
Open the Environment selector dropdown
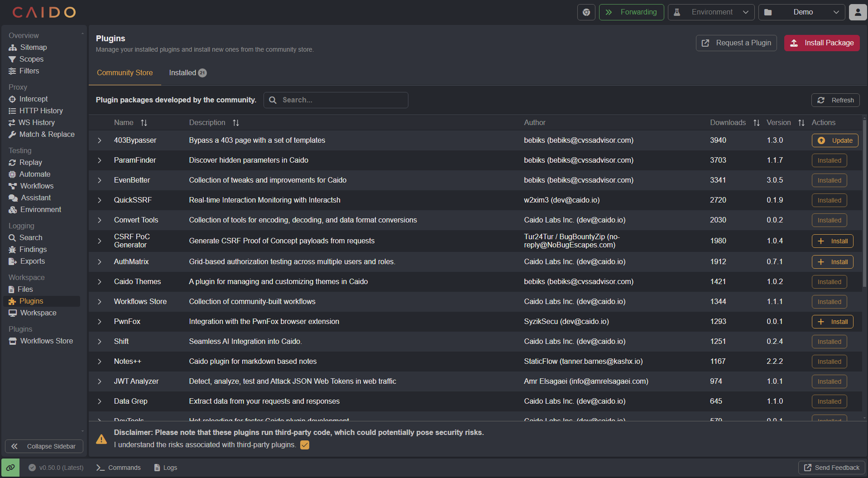pyautogui.click(x=711, y=12)
